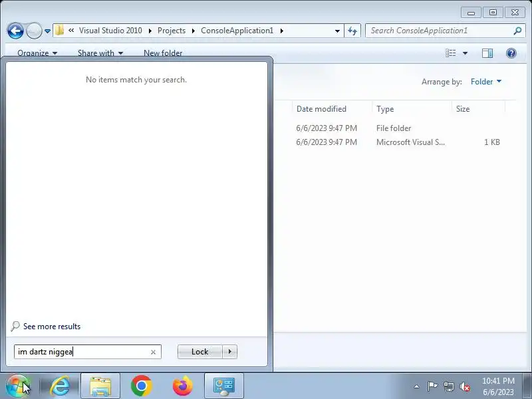Click the magnifier icon in search box
The image size is (532, 399).
click(x=517, y=31)
